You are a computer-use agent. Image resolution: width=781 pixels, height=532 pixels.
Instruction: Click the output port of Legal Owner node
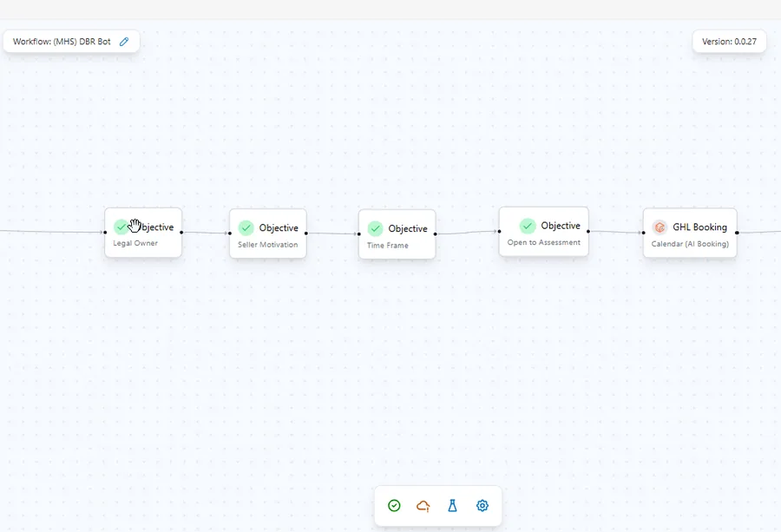[181, 232]
